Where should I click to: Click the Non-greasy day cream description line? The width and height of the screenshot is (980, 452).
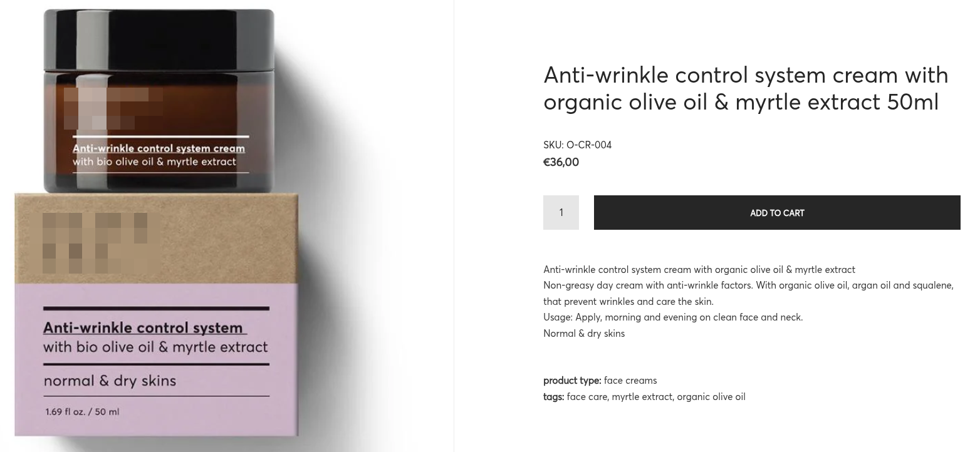pyautogui.click(x=748, y=285)
